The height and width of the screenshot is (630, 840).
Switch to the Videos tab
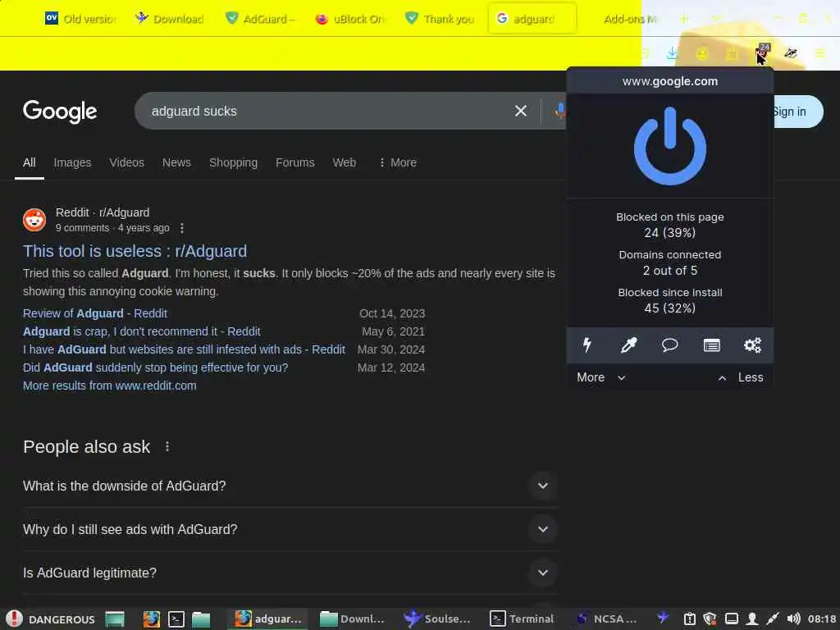[127, 162]
